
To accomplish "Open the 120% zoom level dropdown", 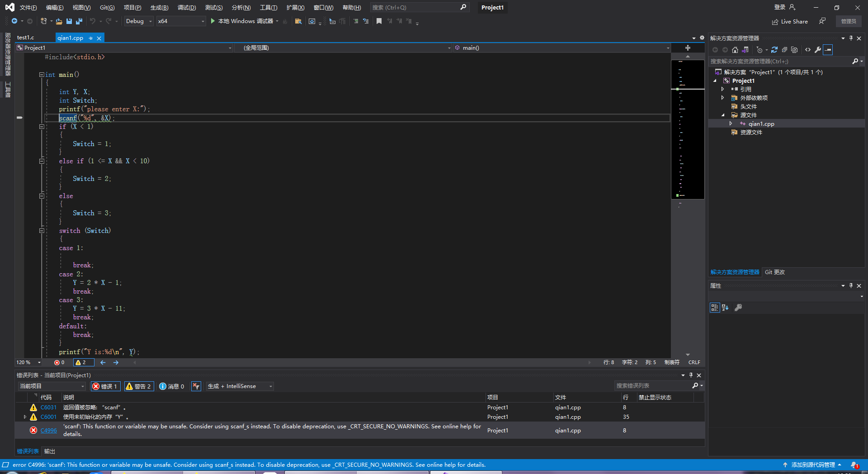I will [x=29, y=362].
